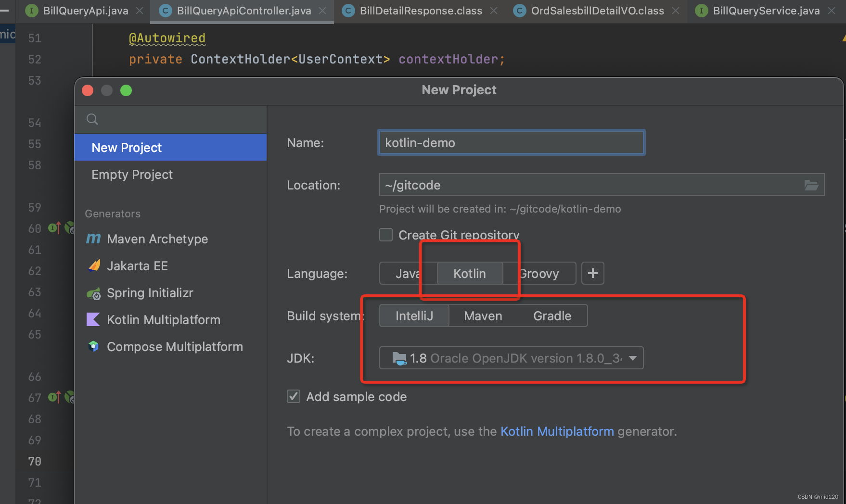
Task: Click the Compose Multiplatform hexagon icon
Action: coord(93,346)
